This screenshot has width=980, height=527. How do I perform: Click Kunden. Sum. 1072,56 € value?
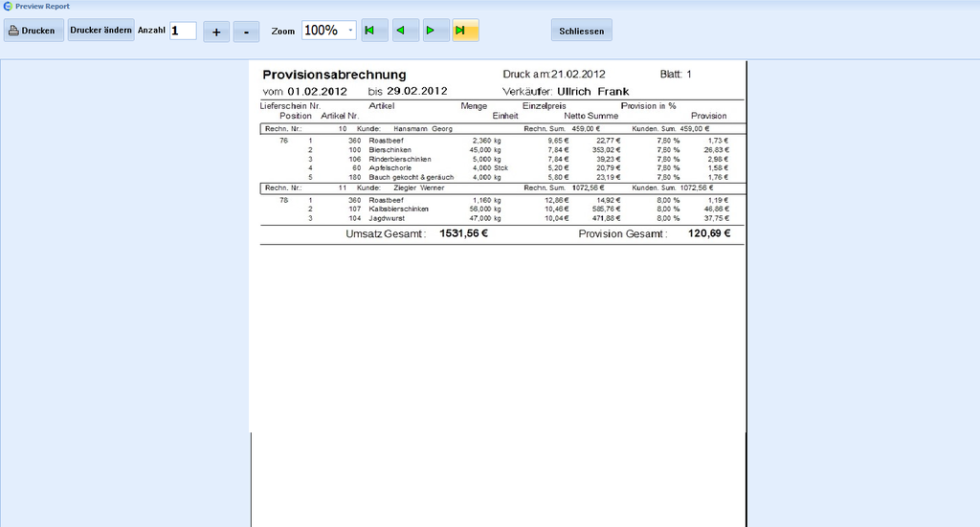click(x=697, y=187)
